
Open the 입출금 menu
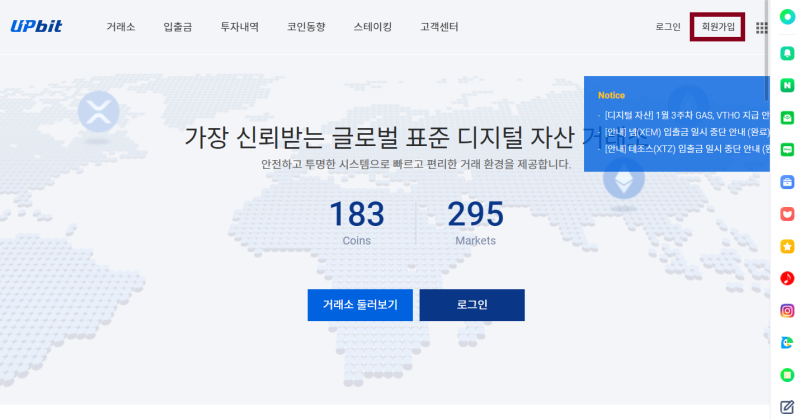tap(178, 27)
